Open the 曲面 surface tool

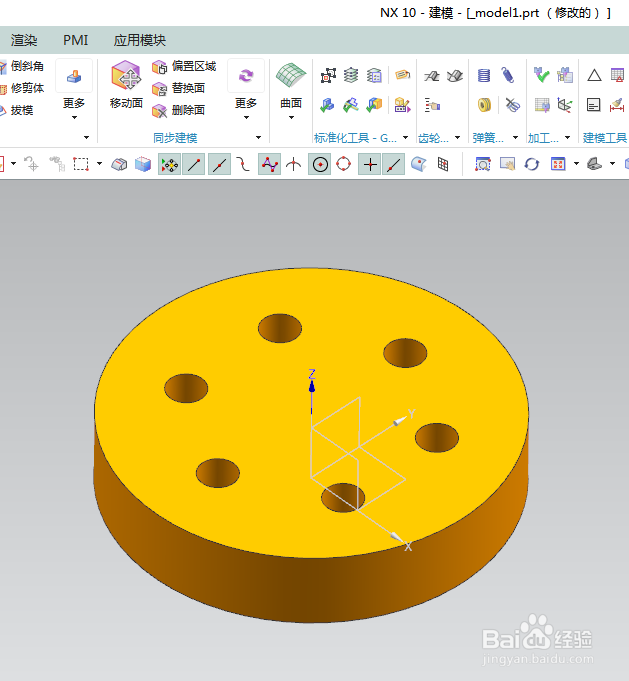coord(291,84)
